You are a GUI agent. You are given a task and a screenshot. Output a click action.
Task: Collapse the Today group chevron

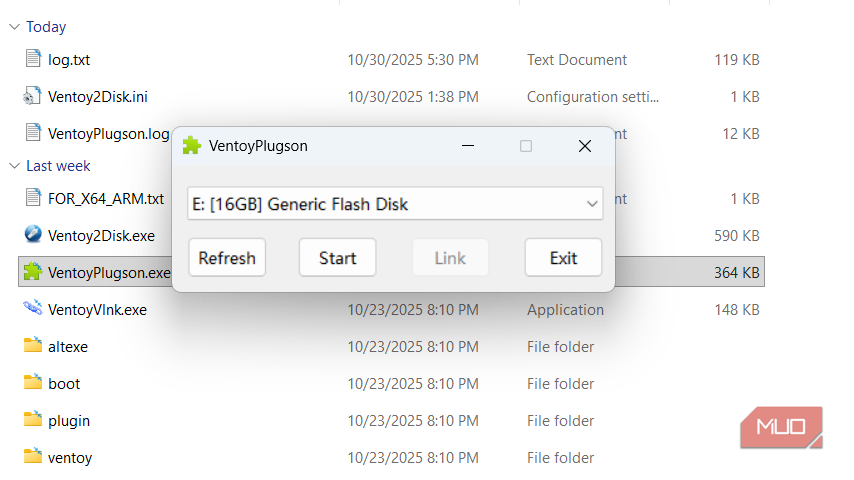pos(15,27)
